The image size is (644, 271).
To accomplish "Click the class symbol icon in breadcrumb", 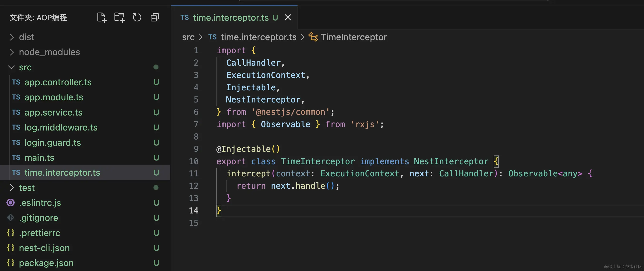I will [x=313, y=37].
